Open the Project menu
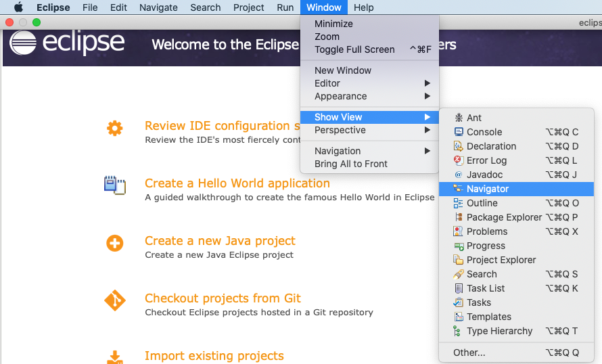Screen dimensions: 602x364 click(x=248, y=7)
